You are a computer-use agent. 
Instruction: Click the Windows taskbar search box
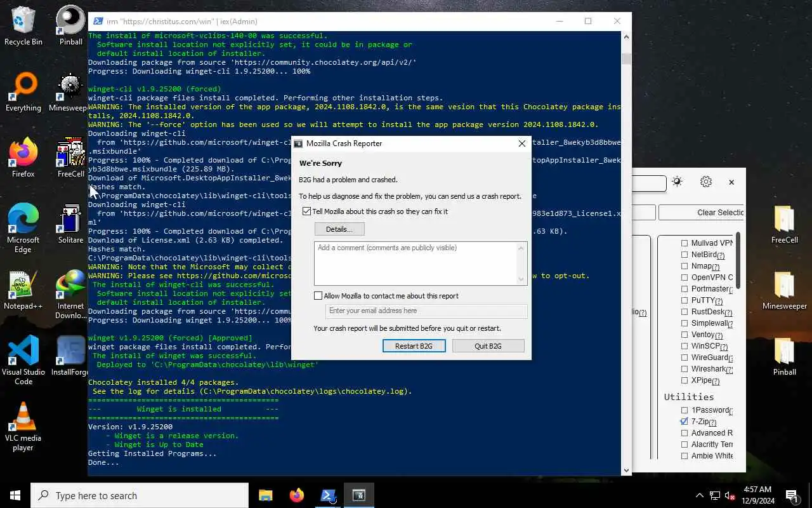click(x=140, y=495)
